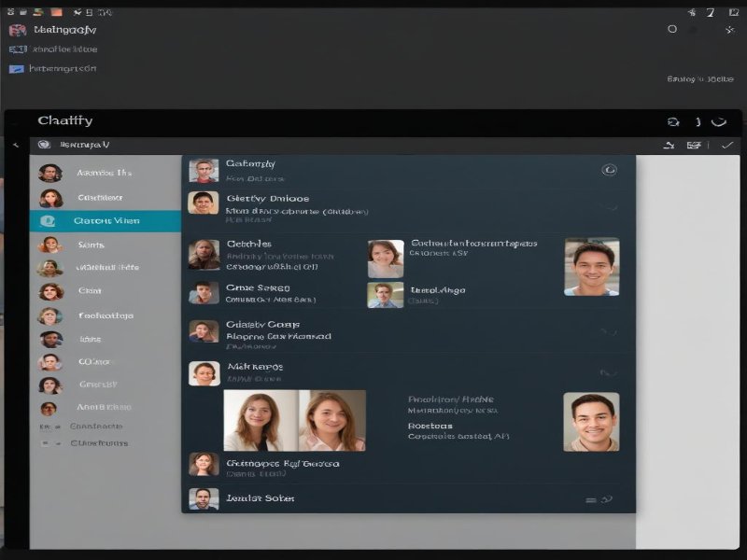Click the sparkle icon at the far top right
The image size is (747, 560).
pyautogui.click(x=729, y=30)
